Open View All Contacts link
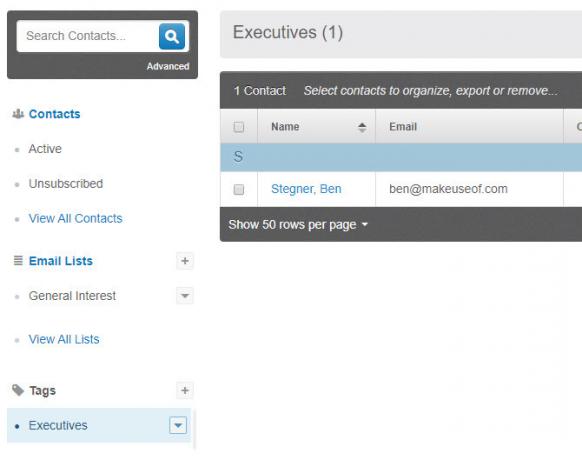Image resolution: width=582 pixels, height=460 pixels. [75, 218]
